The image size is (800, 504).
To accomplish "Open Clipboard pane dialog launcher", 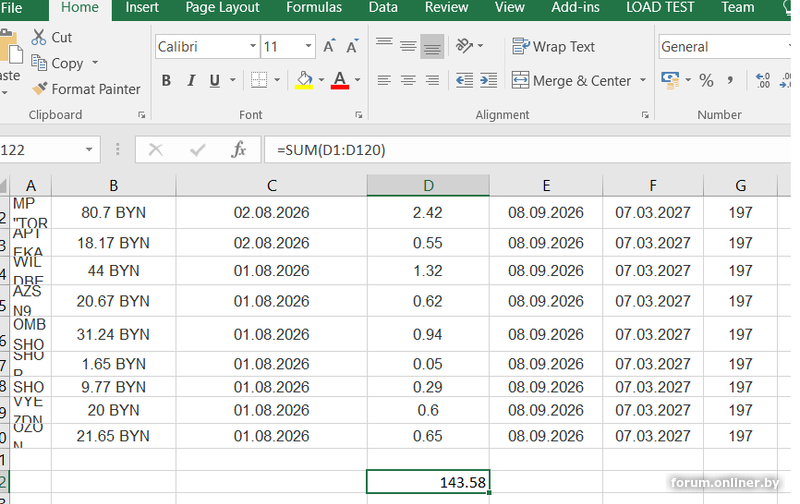I will [x=141, y=115].
